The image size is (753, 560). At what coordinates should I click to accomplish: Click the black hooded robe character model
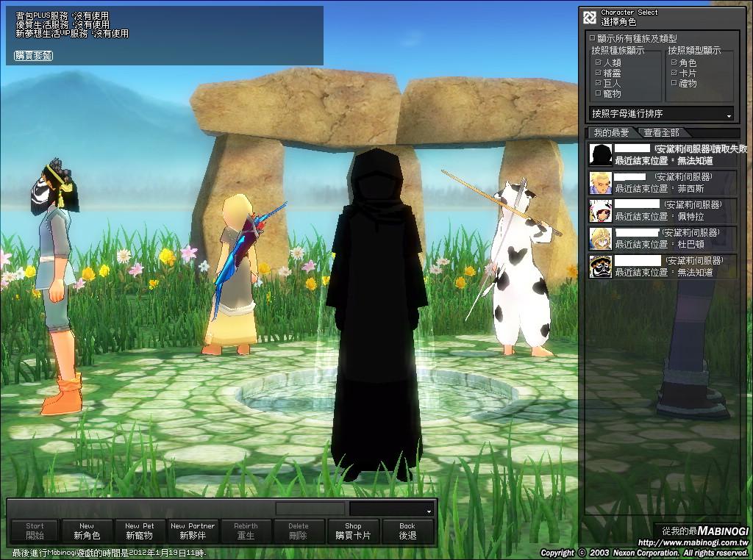pos(376,309)
